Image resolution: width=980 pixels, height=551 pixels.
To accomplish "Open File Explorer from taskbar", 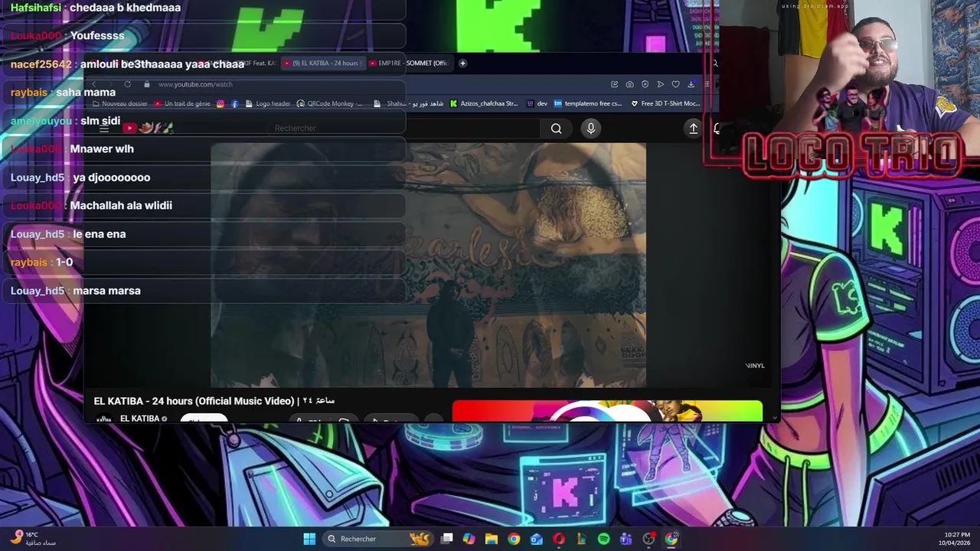I will (x=492, y=539).
